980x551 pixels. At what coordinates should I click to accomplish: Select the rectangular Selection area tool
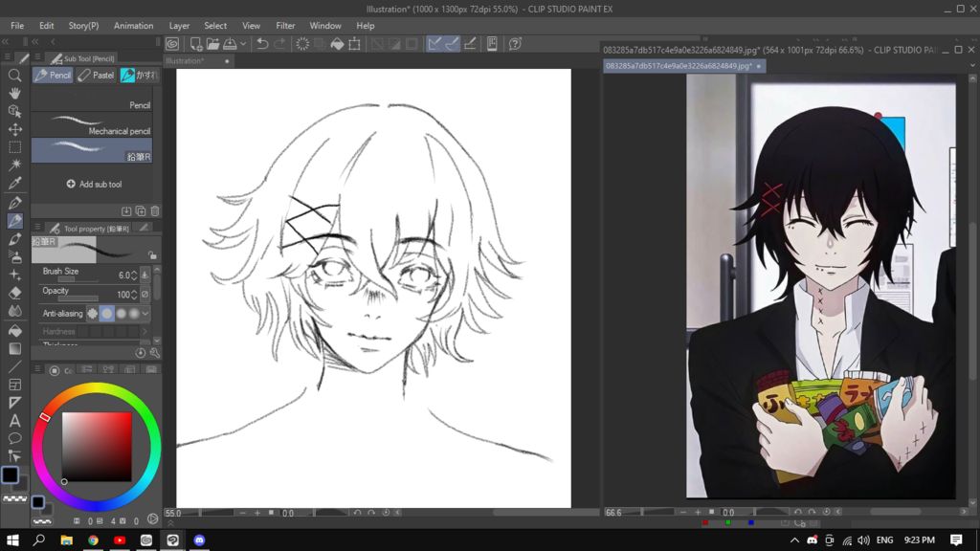pos(14,147)
